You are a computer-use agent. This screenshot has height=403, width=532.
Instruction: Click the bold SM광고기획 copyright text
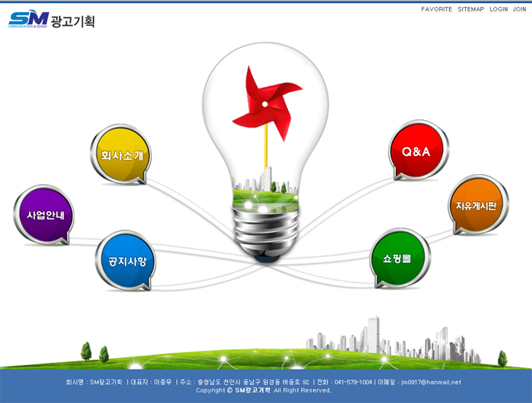(253, 390)
